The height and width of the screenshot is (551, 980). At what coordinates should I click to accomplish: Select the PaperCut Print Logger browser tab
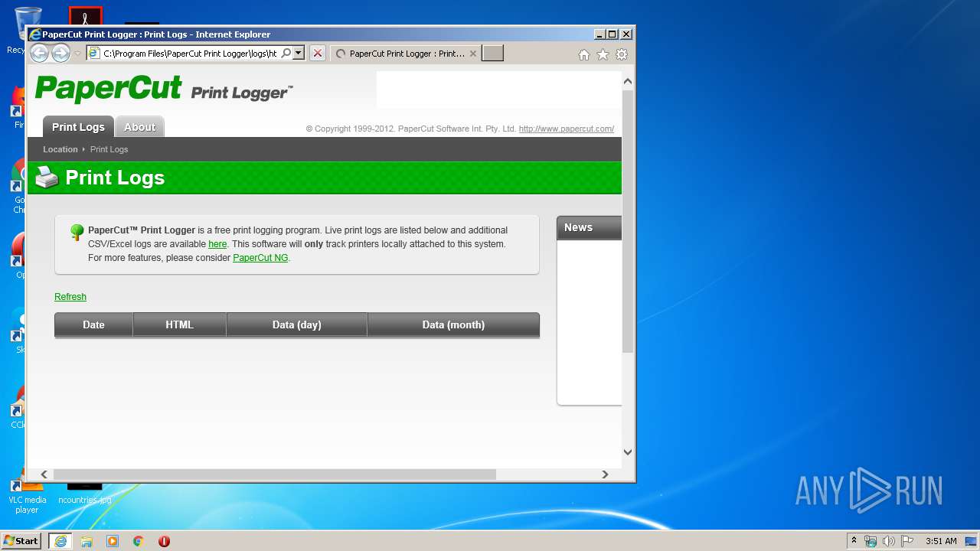point(406,54)
